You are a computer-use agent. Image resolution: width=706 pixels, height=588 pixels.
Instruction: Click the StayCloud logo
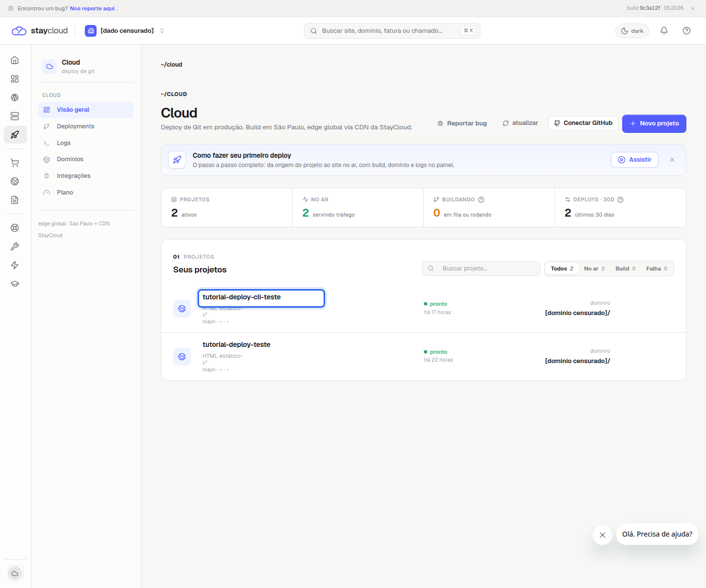[x=40, y=30]
